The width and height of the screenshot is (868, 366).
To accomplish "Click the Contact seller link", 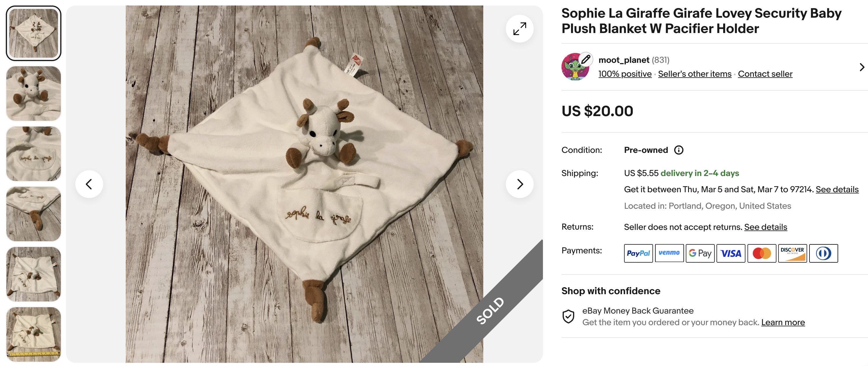I will coord(765,74).
